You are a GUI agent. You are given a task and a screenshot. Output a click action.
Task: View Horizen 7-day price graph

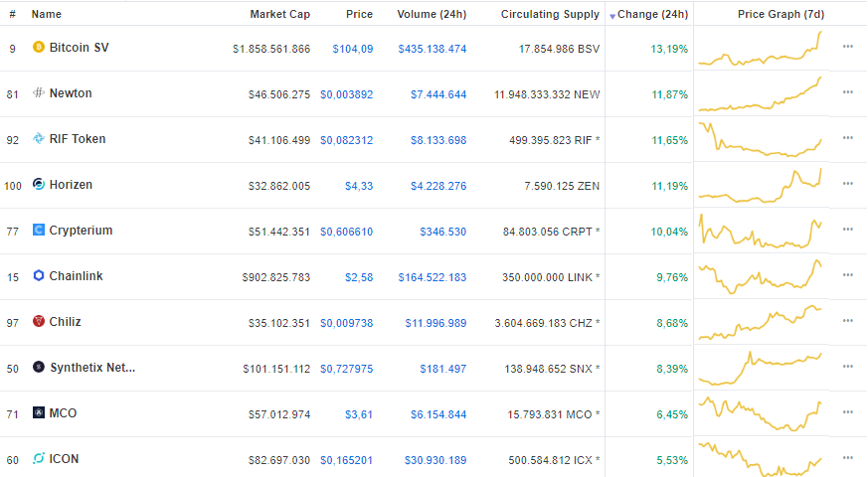760,186
